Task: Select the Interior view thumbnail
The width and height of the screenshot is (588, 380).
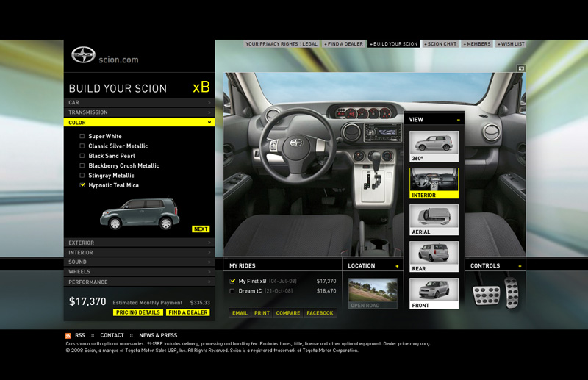Action: coord(434,183)
